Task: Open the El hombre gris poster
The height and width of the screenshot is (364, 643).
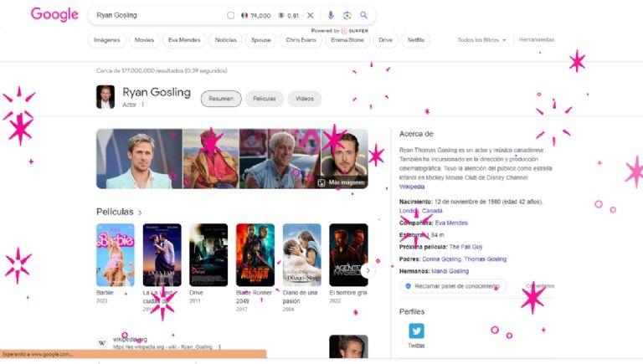Action: point(348,255)
